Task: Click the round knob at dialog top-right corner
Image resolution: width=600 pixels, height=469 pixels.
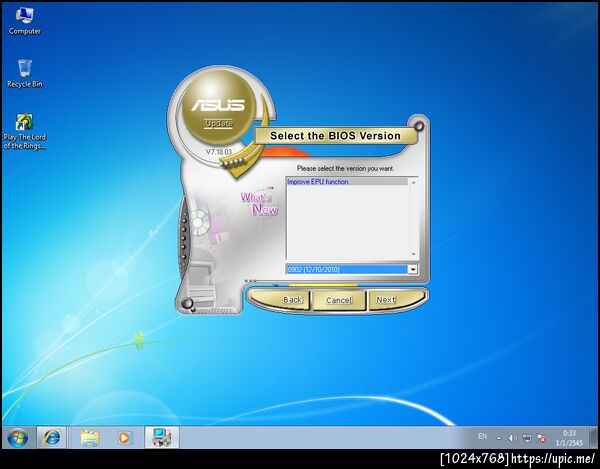Action: point(419,125)
